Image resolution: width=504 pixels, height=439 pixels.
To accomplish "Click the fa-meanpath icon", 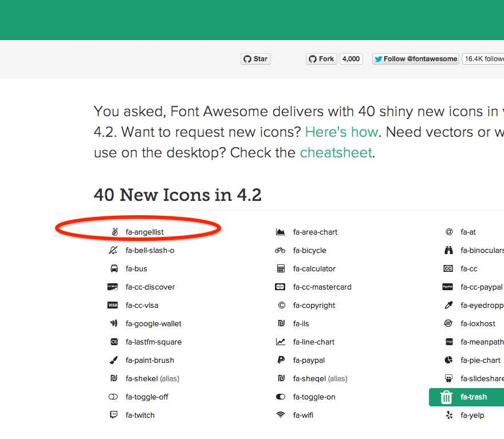I will tap(449, 342).
